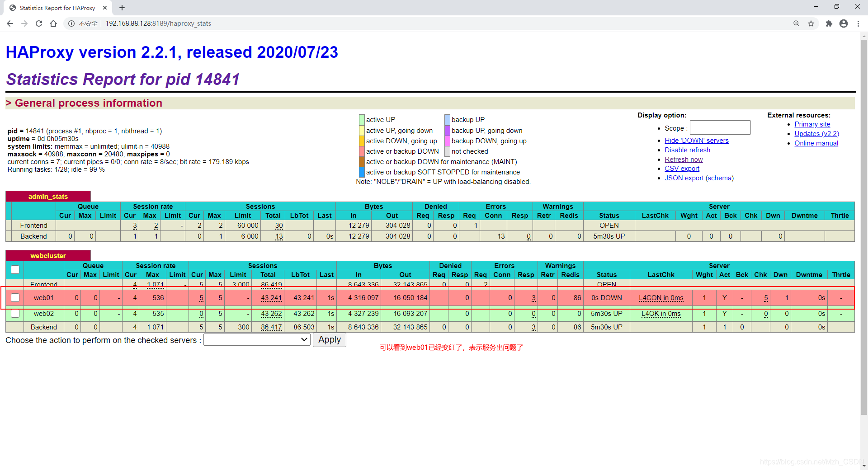Open the zoom magnifier in address bar
Viewport: 868px width, 470px height.
pos(797,23)
